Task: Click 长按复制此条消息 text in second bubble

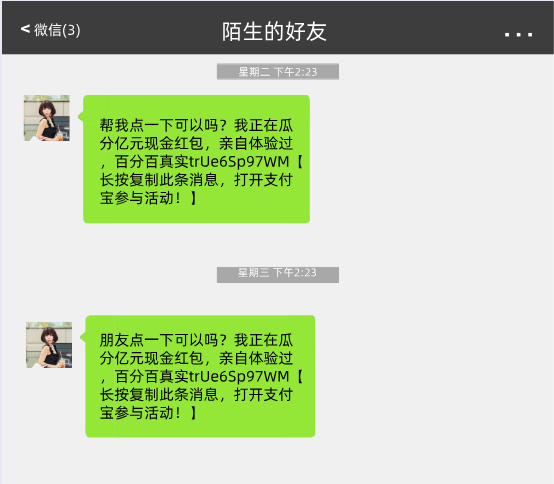Action: [159, 394]
